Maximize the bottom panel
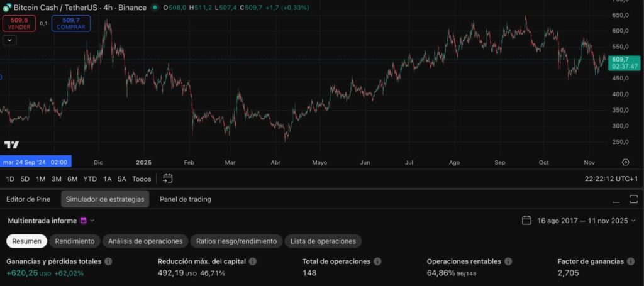 pyautogui.click(x=633, y=199)
